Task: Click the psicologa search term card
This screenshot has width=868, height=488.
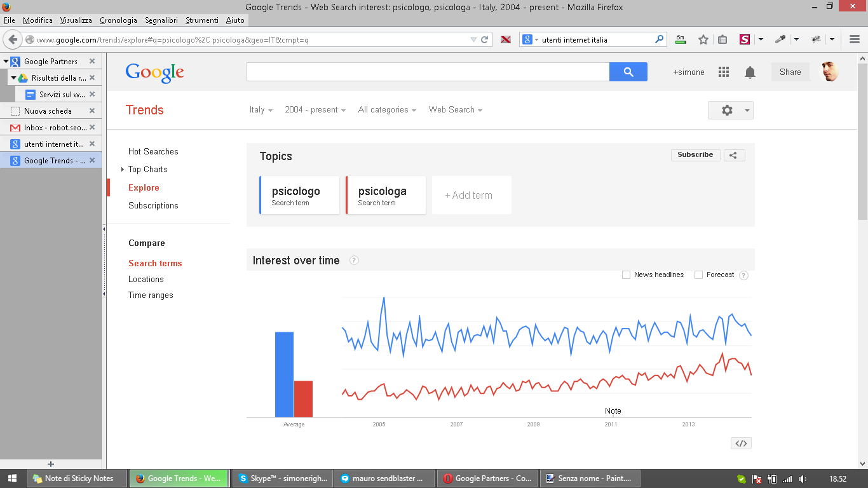Action: [x=386, y=195]
